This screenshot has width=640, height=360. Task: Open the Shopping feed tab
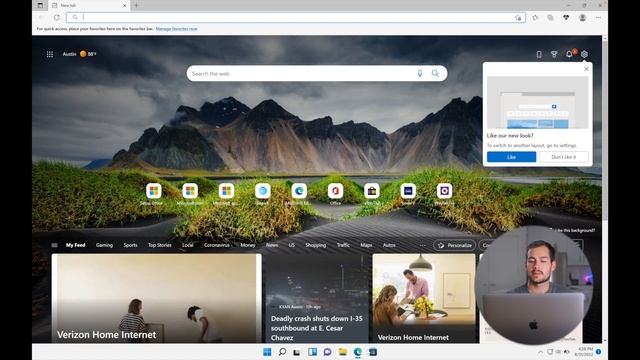tap(316, 245)
